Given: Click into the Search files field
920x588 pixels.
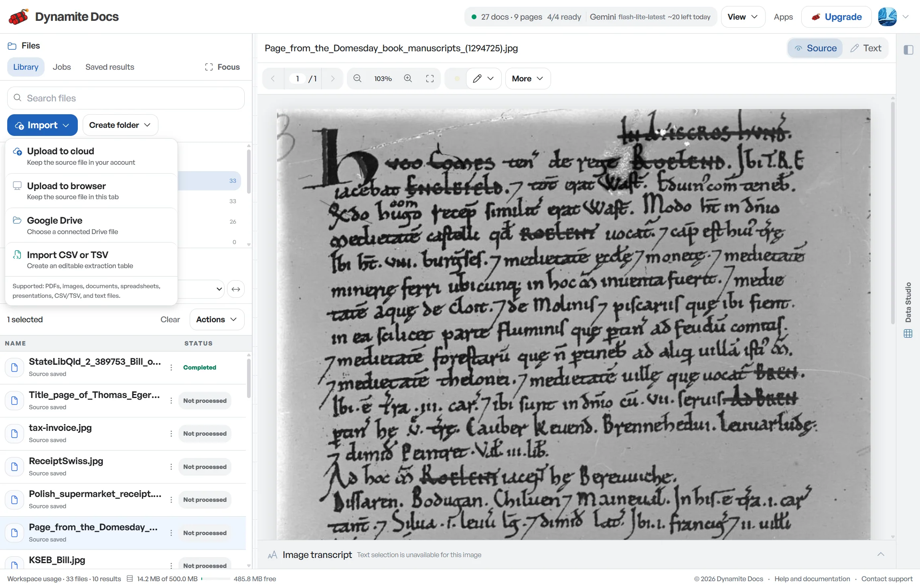Looking at the screenshot, I should 126,98.
